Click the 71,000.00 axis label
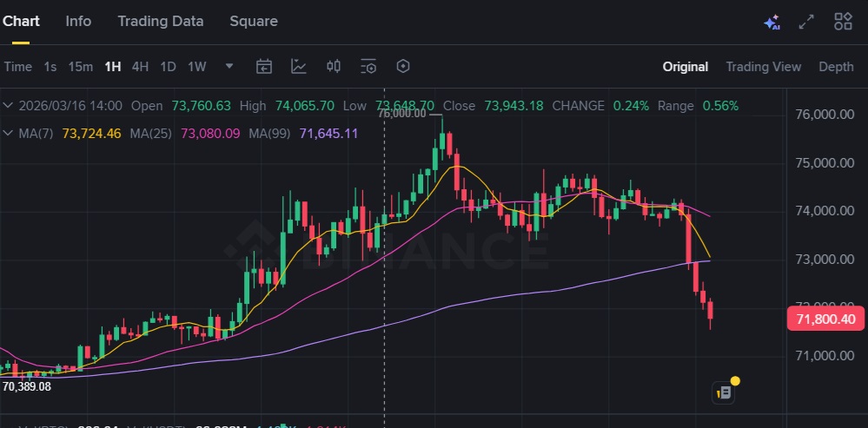868x428 pixels. coord(825,356)
